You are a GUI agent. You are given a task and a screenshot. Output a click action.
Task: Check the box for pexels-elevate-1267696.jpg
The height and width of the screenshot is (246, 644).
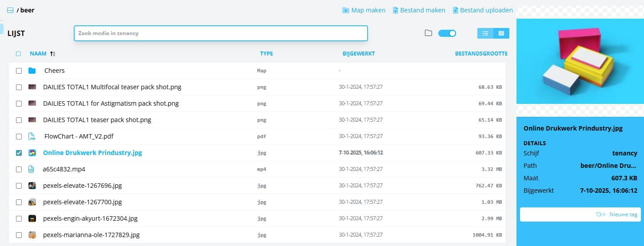(x=19, y=186)
